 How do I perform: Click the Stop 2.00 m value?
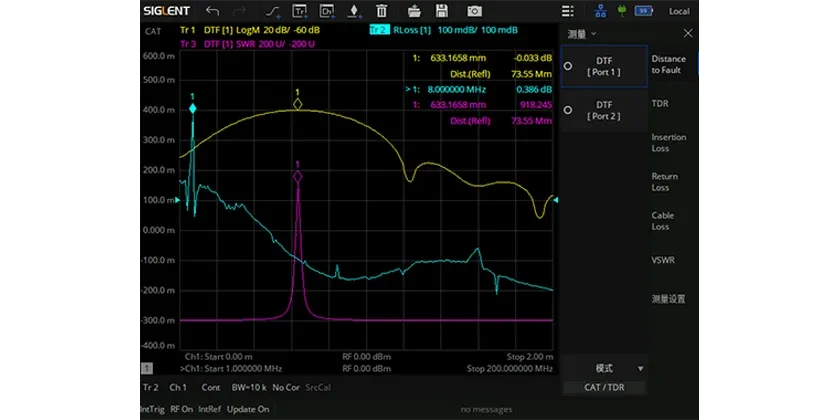pyautogui.click(x=529, y=356)
